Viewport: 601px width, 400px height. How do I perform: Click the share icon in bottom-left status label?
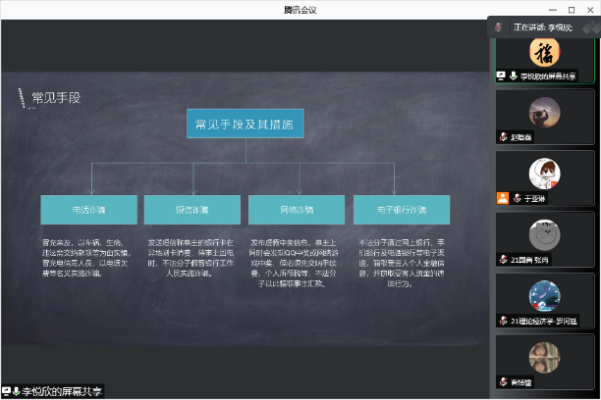click(6, 390)
